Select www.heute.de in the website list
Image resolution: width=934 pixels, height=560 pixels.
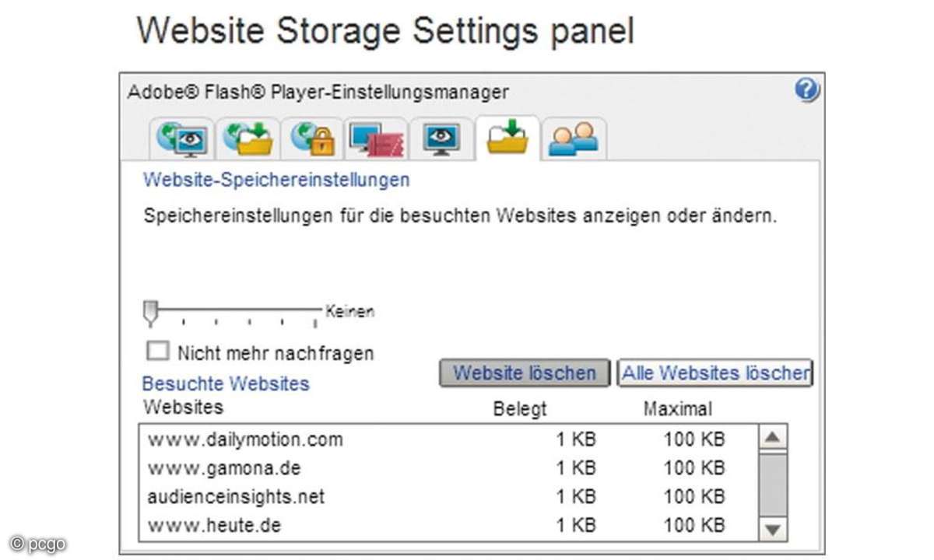click(x=214, y=525)
